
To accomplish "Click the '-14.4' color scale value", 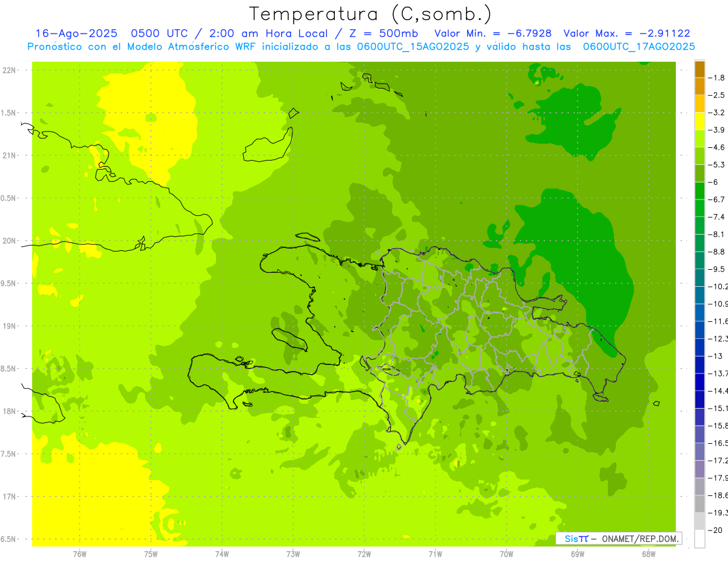I will [x=718, y=391].
